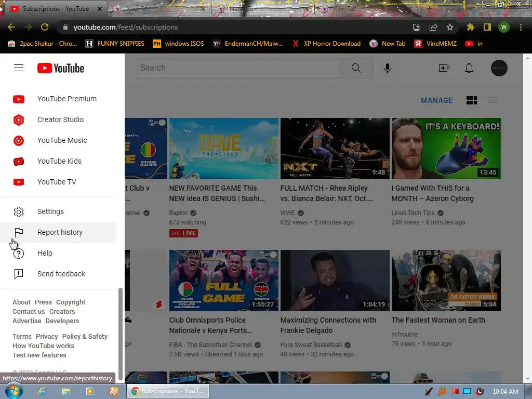Open the extensions puzzle icon
The image size is (532, 399).
point(470,27)
